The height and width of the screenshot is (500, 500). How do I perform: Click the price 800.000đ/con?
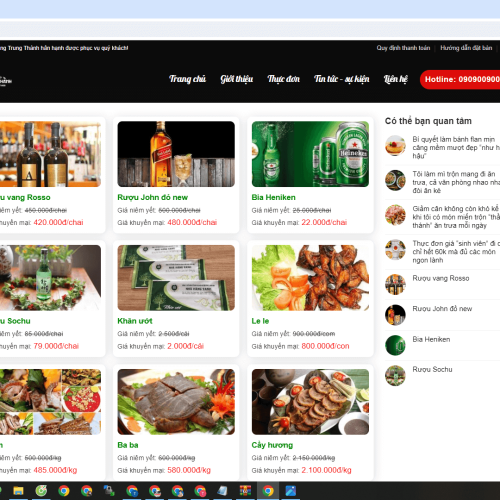pyautogui.click(x=325, y=346)
